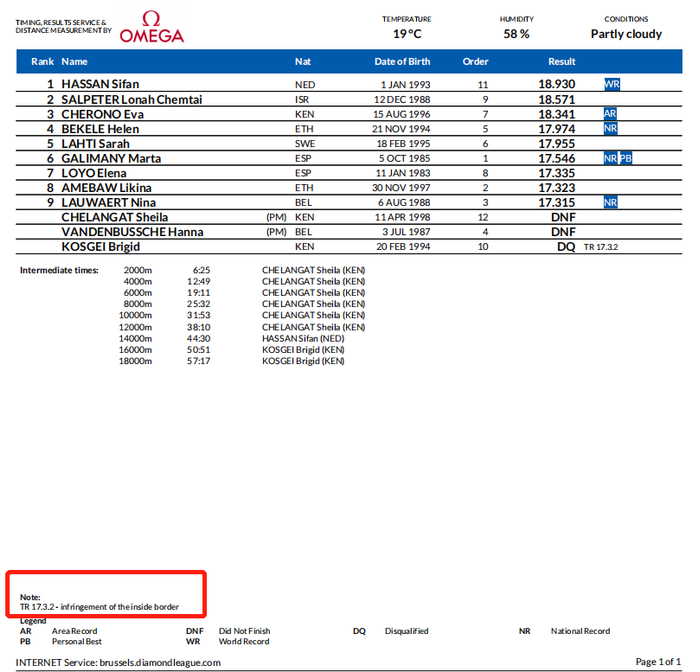The height and width of the screenshot is (672, 700).
Task: Select the name LOYO Elena
Action: click(94, 173)
